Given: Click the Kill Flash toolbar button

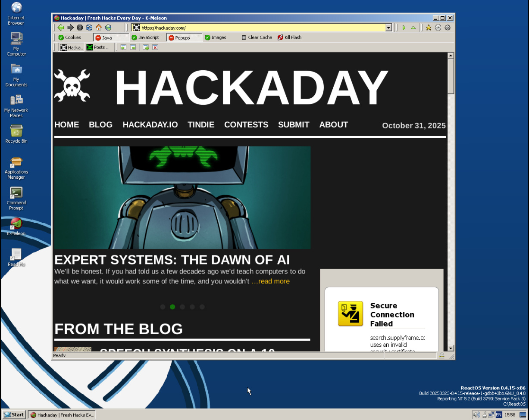Looking at the screenshot, I should coord(289,37).
